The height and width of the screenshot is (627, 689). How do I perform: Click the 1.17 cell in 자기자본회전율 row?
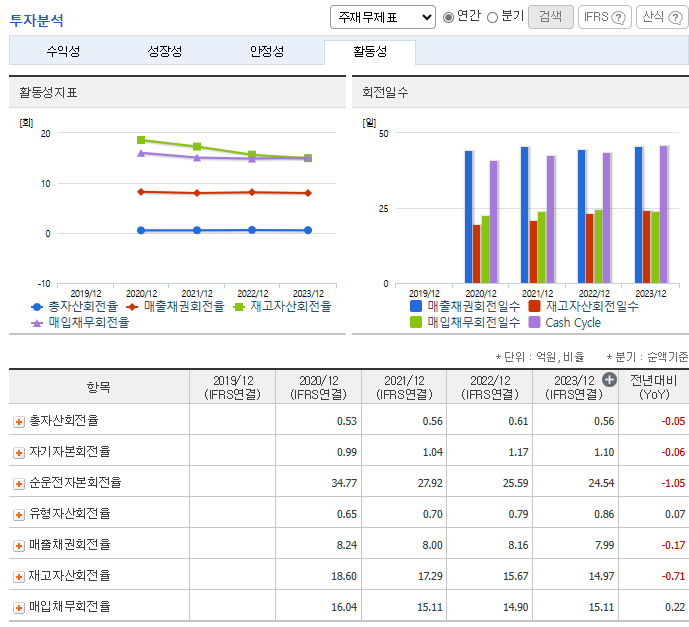click(x=518, y=452)
